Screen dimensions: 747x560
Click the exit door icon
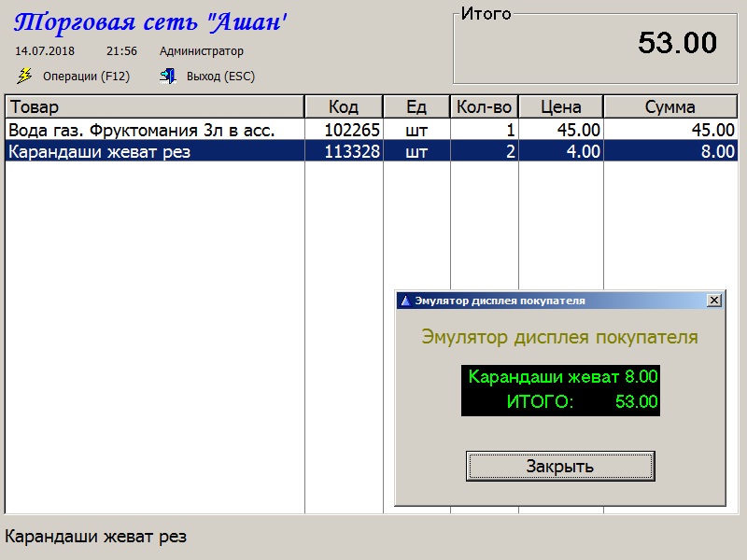(x=168, y=77)
